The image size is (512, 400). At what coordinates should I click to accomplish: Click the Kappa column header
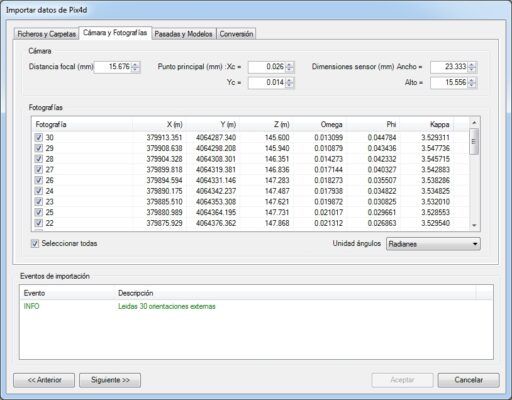(426, 124)
